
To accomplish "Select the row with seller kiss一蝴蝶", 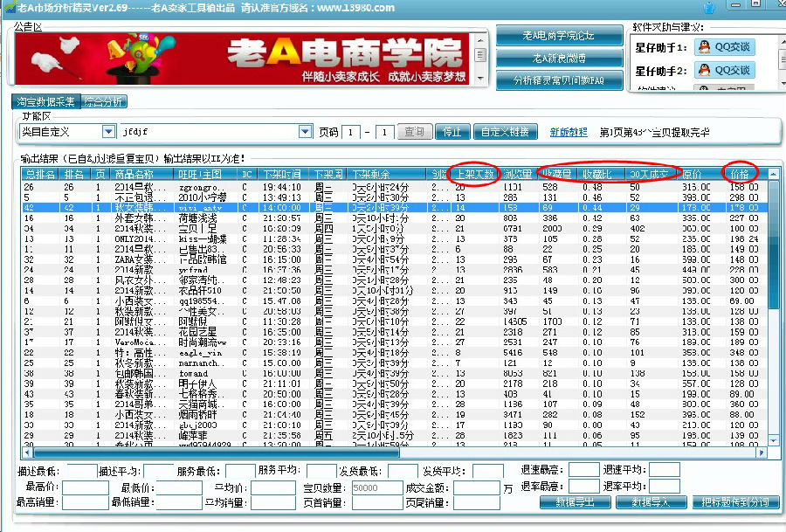I will tap(394, 238).
